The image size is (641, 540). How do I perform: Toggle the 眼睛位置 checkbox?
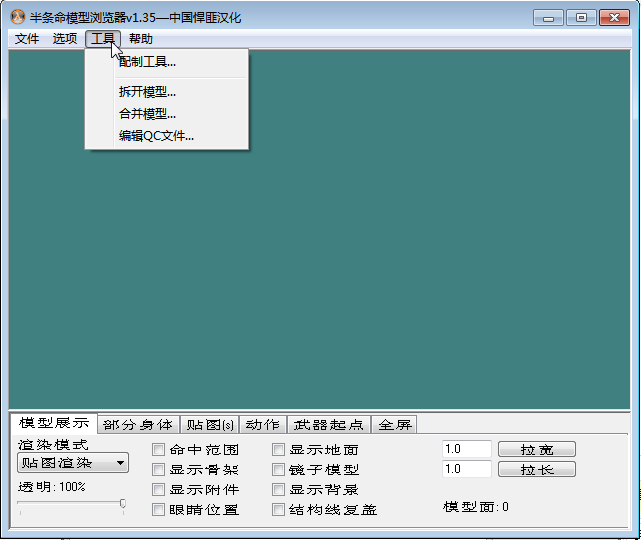(x=158, y=510)
